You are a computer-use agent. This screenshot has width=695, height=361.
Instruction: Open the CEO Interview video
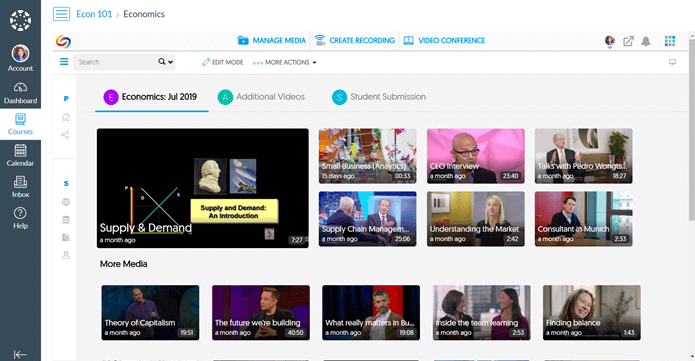coord(476,156)
